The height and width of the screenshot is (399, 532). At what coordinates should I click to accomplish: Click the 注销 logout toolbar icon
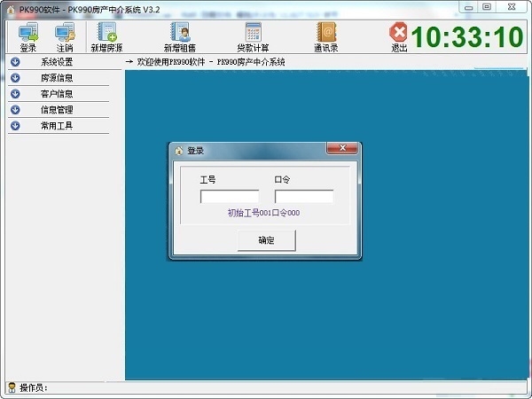coord(65,37)
